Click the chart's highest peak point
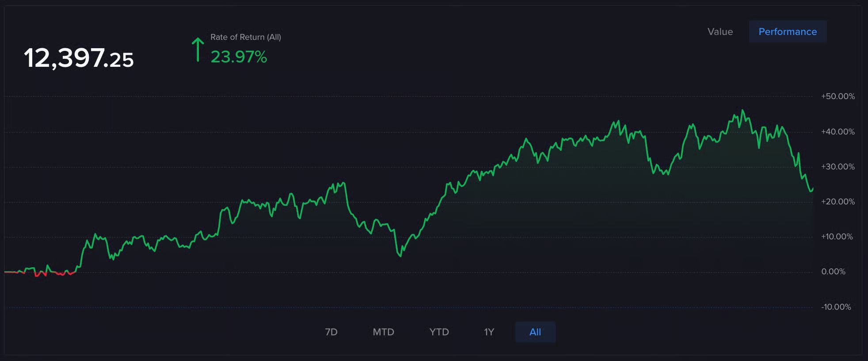 (x=742, y=110)
